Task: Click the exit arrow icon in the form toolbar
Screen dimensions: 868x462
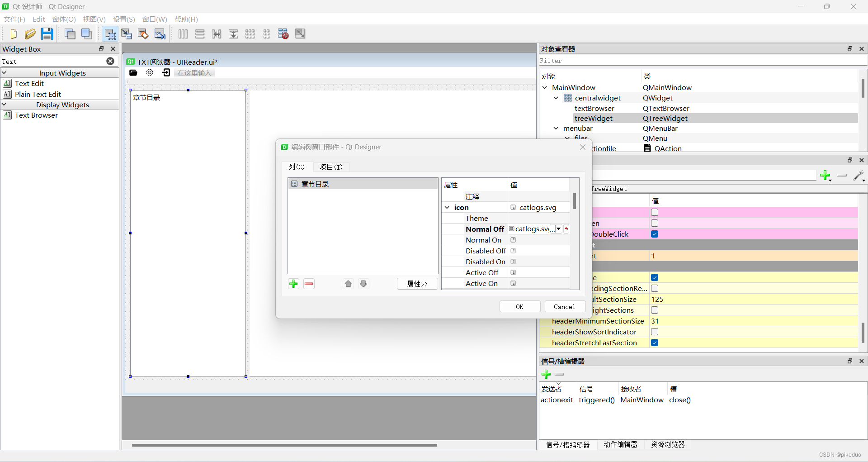Action: [166, 73]
